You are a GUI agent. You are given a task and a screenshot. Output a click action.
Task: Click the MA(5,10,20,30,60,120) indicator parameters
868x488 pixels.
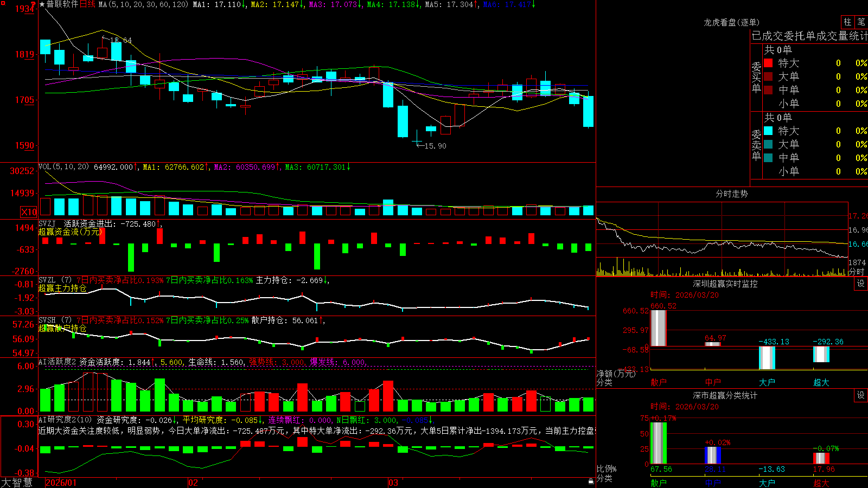(x=143, y=4)
